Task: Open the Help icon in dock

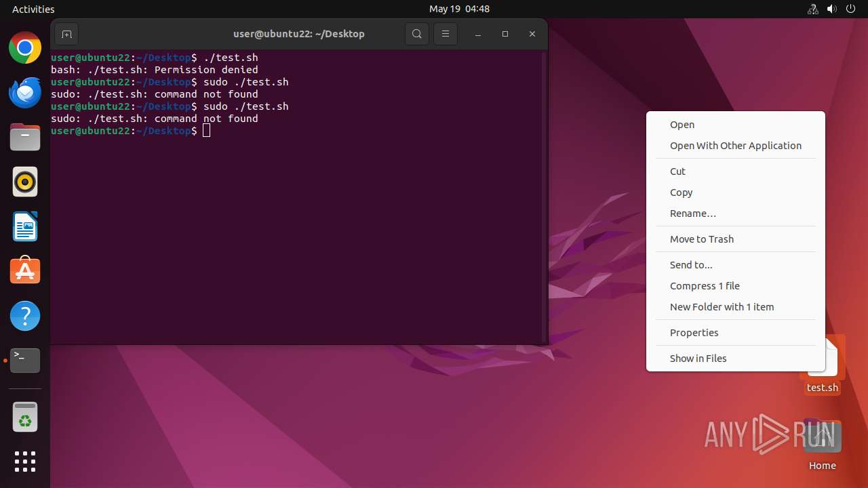Action: tap(25, 316)
